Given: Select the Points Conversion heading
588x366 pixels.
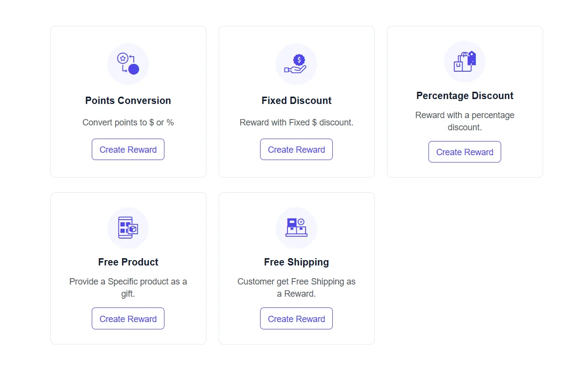Looking at the screenshot, I should (128, 101).
